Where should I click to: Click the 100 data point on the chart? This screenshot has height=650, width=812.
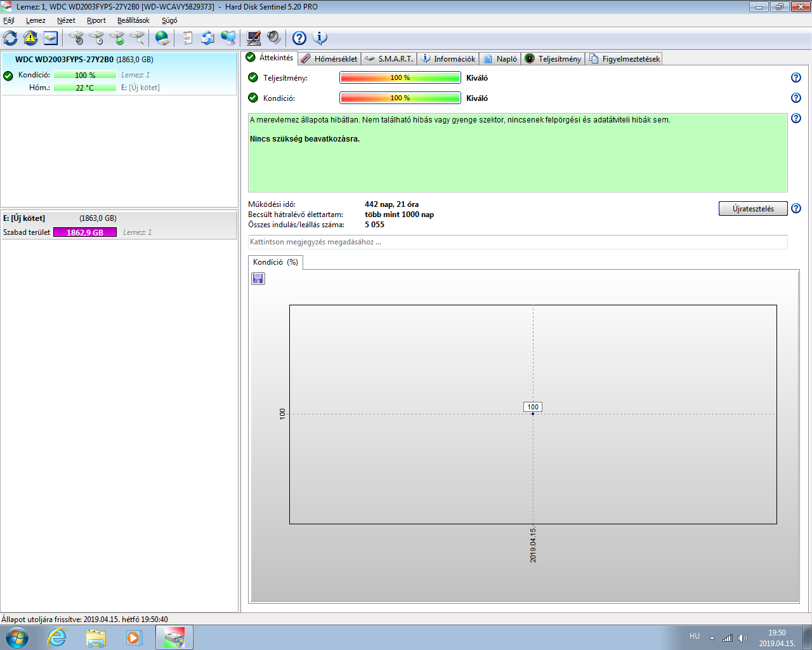click(533, 413)
